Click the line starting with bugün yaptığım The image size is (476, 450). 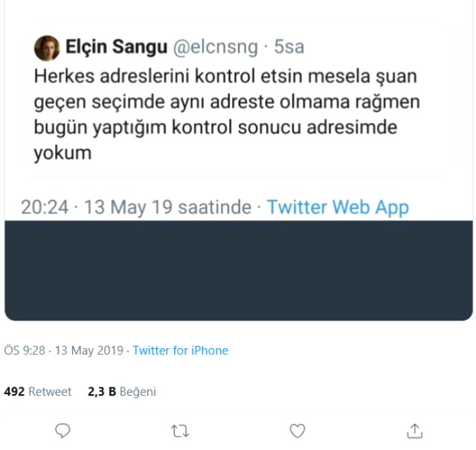point(216,128)
